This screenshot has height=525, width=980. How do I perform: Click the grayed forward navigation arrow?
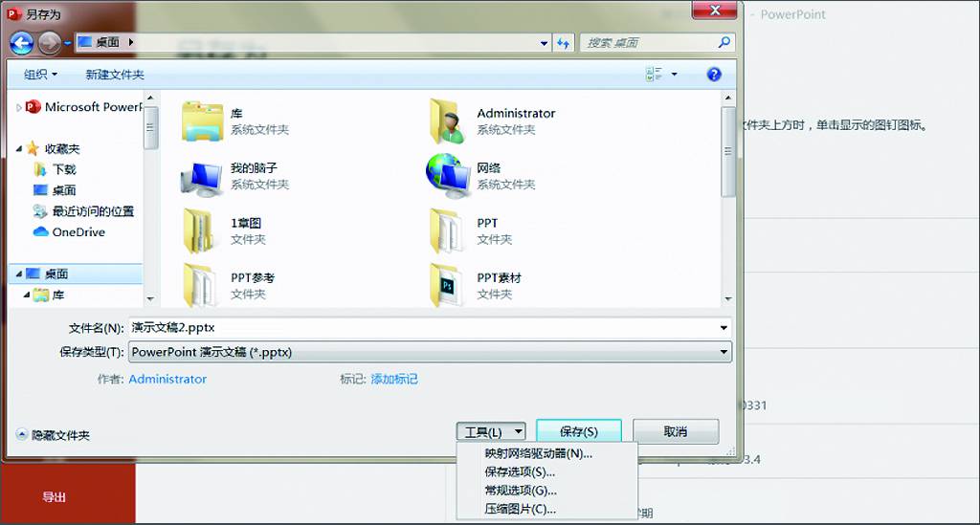(50, 43)
